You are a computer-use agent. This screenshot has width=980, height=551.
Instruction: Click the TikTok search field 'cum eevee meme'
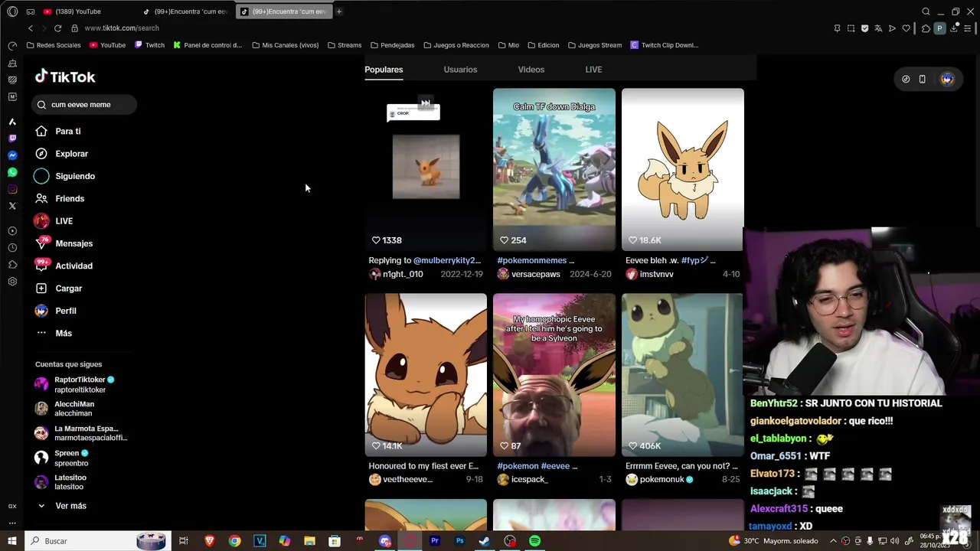pyautogui.click(x=84, y=105)
